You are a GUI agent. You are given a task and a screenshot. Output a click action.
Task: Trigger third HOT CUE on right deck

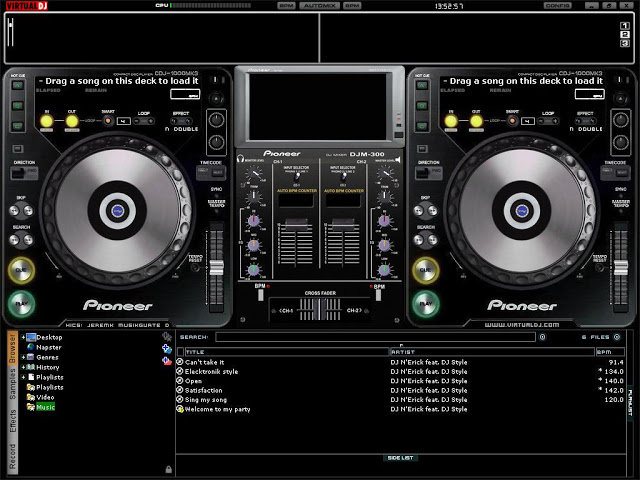(422, 126)
